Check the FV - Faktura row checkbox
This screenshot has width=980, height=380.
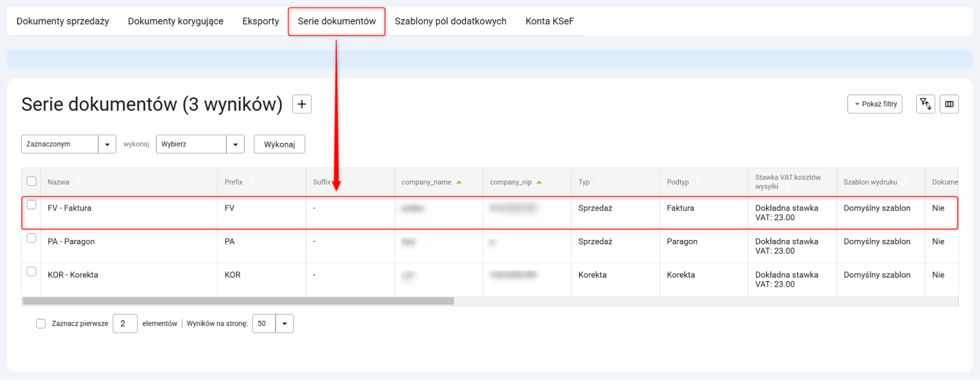(x=31, y=205)
